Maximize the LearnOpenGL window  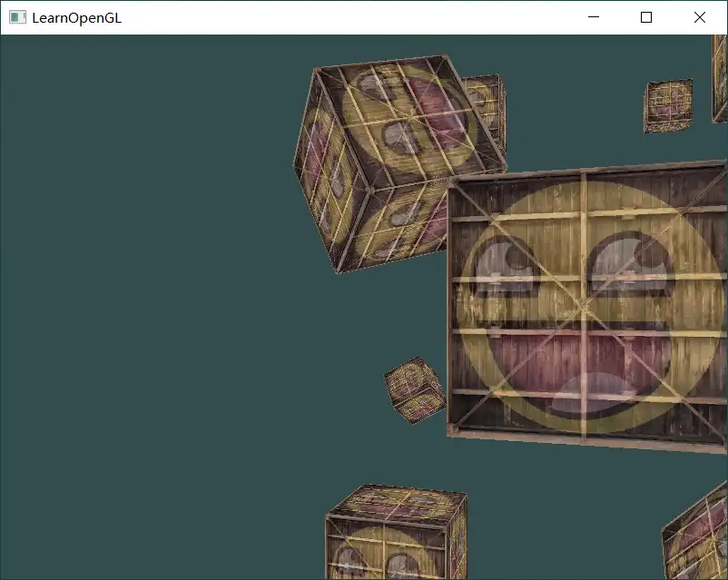click(646, 17)
